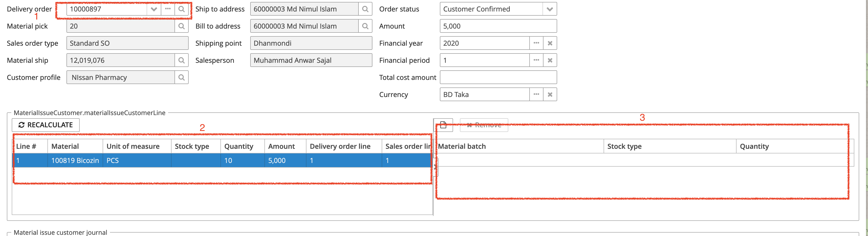Open the Currency ellipsis picker
868x236 pixels.
click(536, 95)
